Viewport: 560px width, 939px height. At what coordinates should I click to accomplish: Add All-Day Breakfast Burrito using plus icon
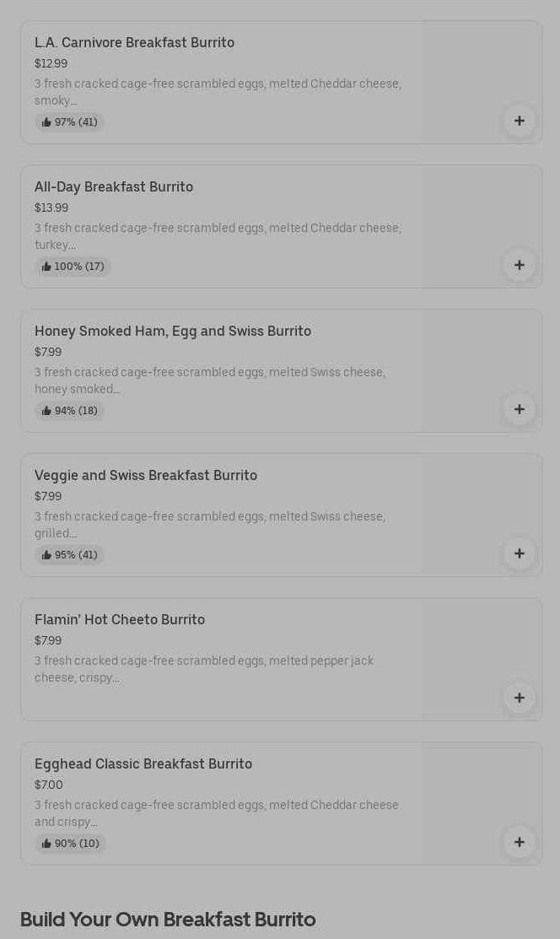point(519,265)
